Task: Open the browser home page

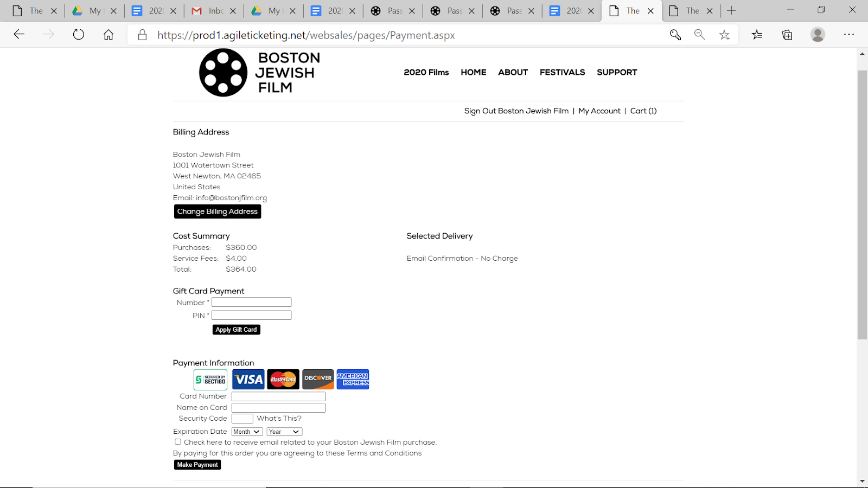Action: click(x=108, y=35)
